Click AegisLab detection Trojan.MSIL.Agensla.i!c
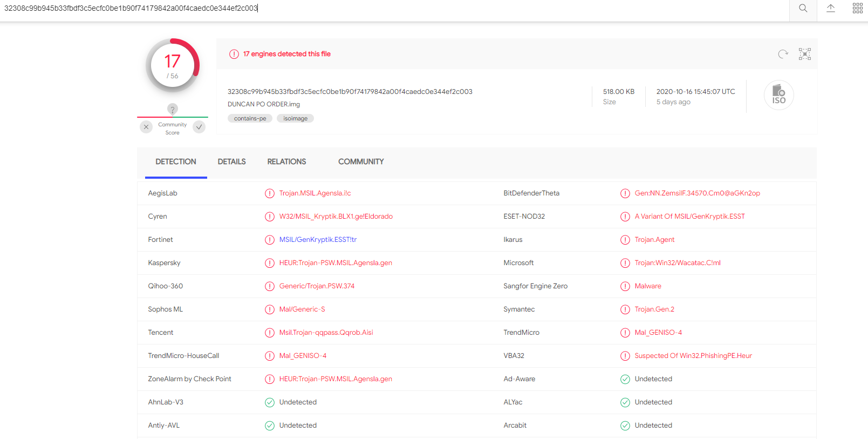Image resolution: width=868 pixels, height=439 pixels. pyautogui.click(x=315, y=193)
